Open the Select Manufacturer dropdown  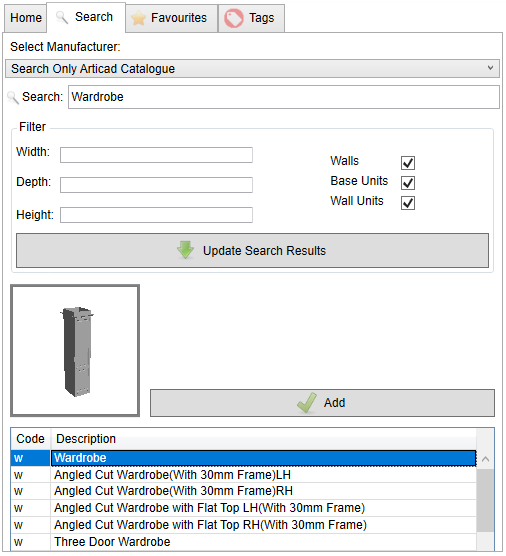point(252,69)
